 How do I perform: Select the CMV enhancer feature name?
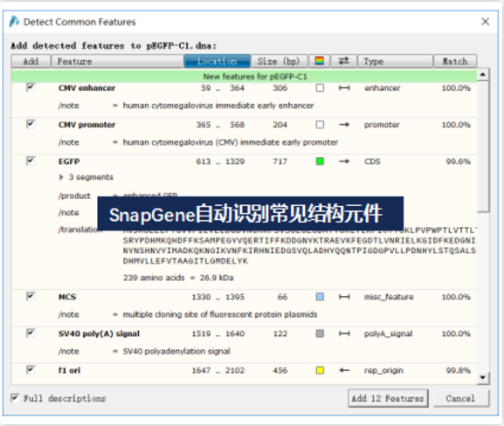[86, 88]
